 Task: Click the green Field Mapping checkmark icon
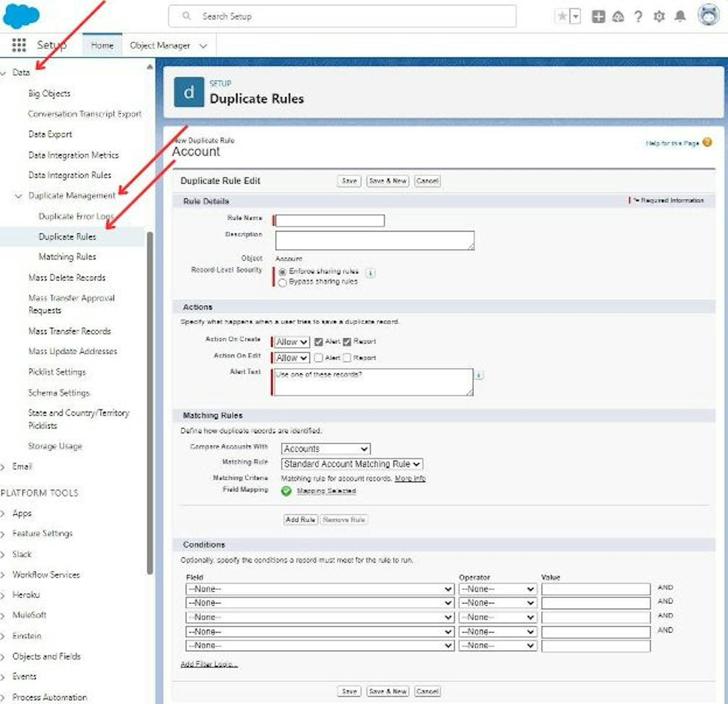[x=286, y=491]
